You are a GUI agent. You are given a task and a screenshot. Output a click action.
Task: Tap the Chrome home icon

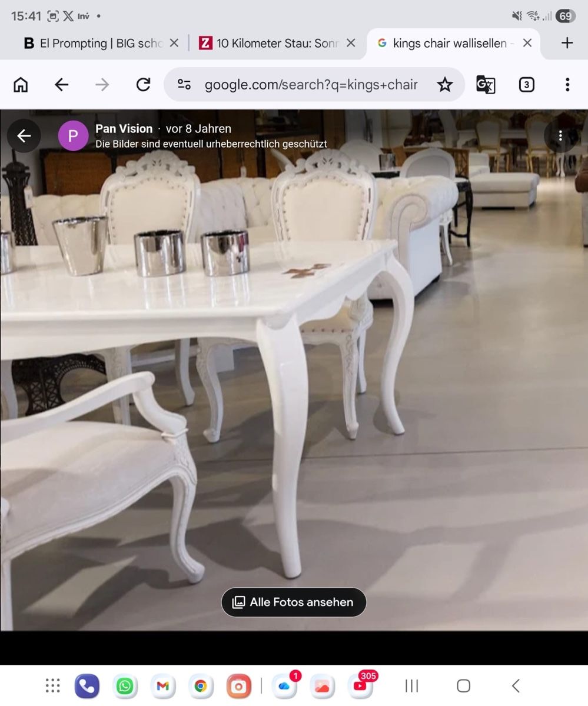21,85
